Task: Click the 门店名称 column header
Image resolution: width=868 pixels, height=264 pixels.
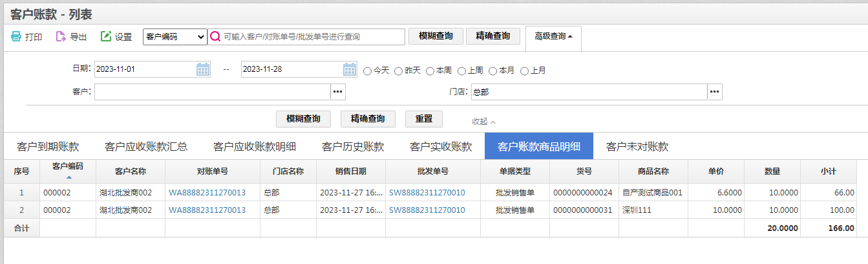Action: (x=288, y=171)
